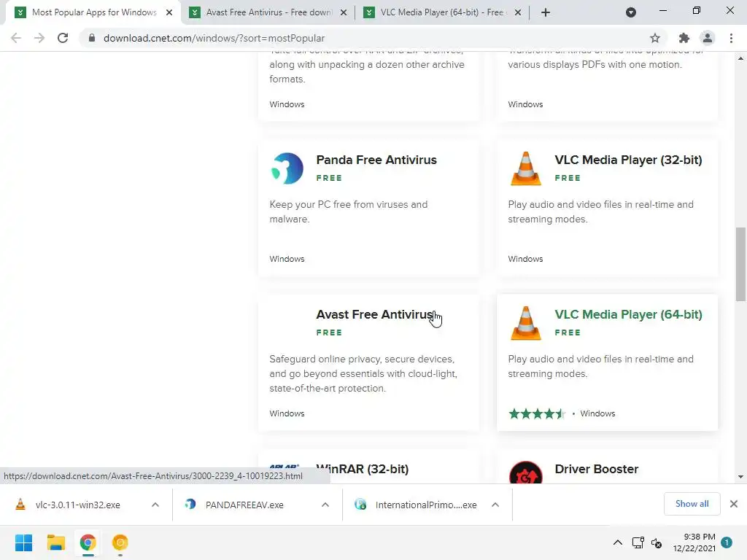747x560 pixels.
Task: Open the VLC Media Player (64-bit) title link
Action: pos(628,315)
